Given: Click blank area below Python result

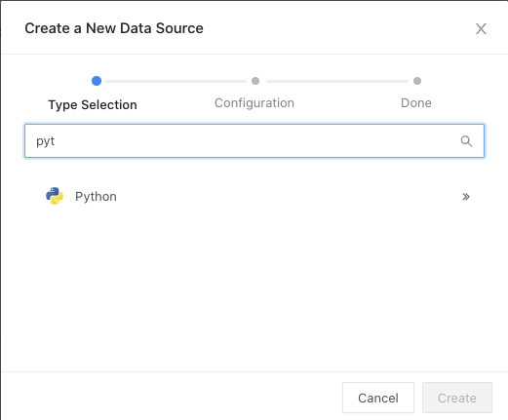Looking at the screenshot, I should pos(254,289).
